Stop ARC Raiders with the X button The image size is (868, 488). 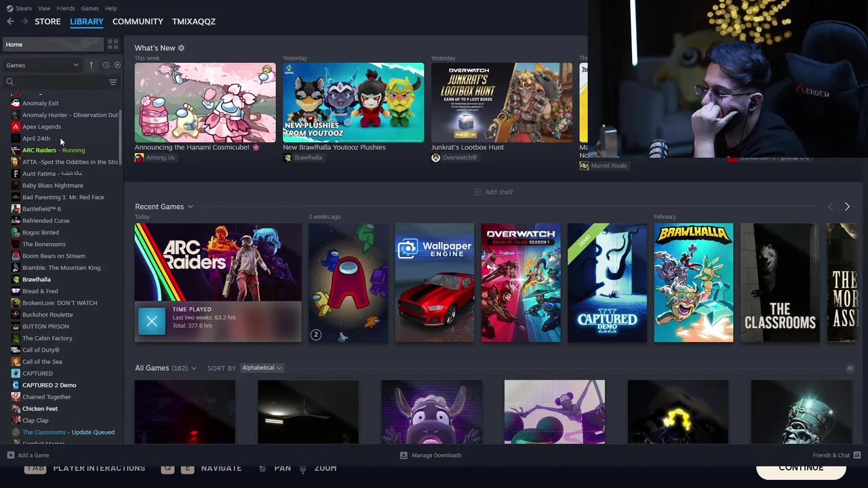pos(152,321)
